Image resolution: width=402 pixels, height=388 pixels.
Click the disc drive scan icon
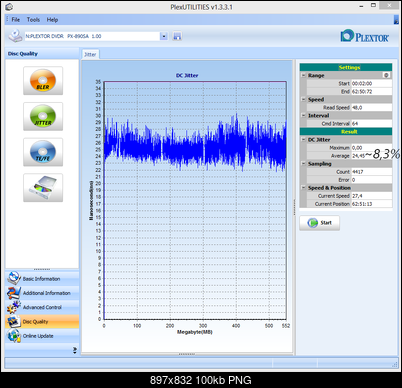43,188
